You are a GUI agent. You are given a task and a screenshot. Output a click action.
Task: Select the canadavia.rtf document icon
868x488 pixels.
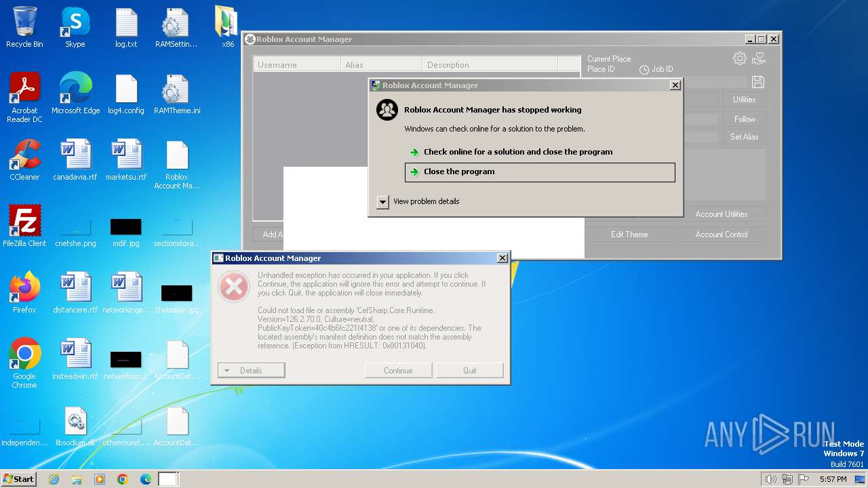point(75,161)
